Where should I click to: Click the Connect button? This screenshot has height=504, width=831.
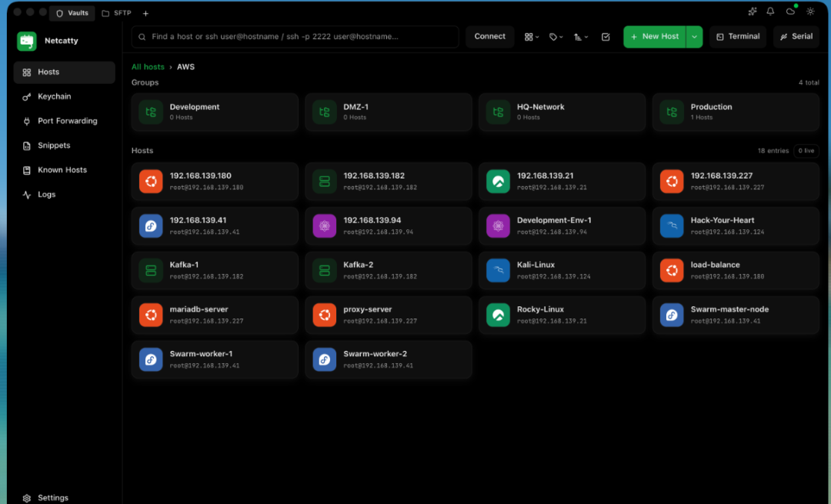(x=489, y=37)
